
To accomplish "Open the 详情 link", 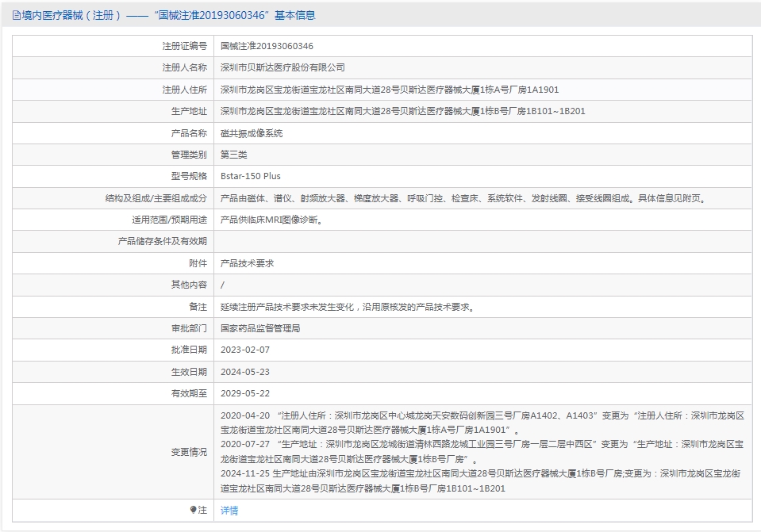I will pos(229,510).
